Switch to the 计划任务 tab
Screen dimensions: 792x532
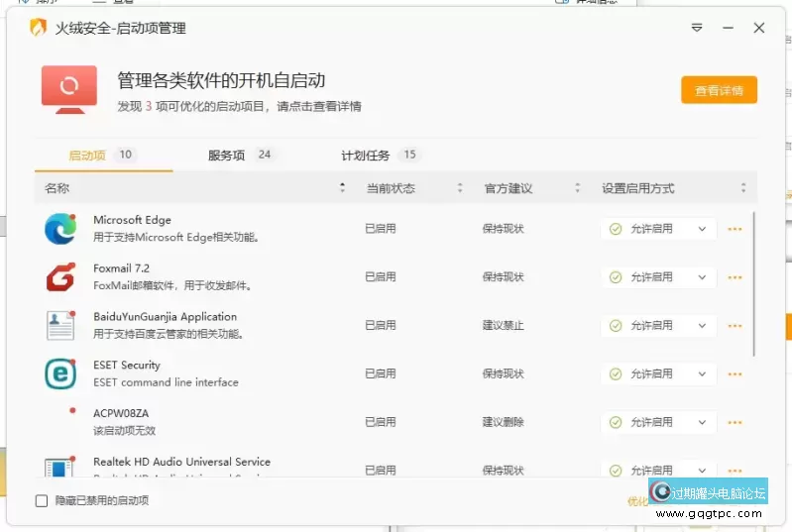381,155
